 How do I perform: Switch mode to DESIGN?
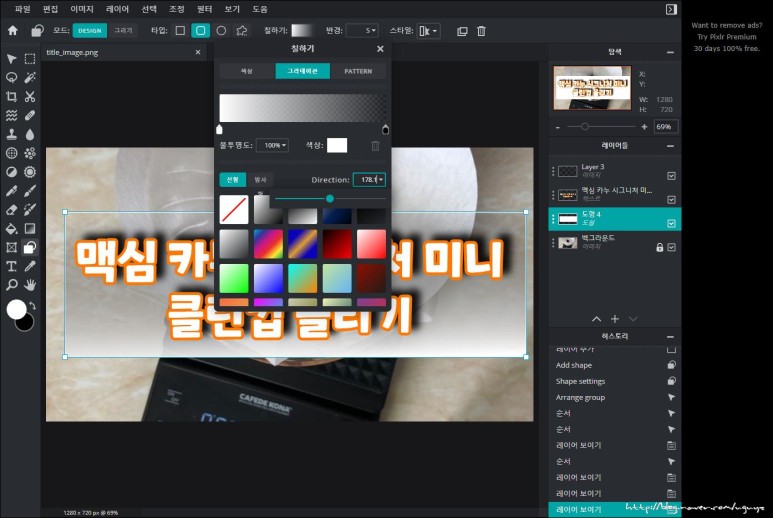point(90,31)
